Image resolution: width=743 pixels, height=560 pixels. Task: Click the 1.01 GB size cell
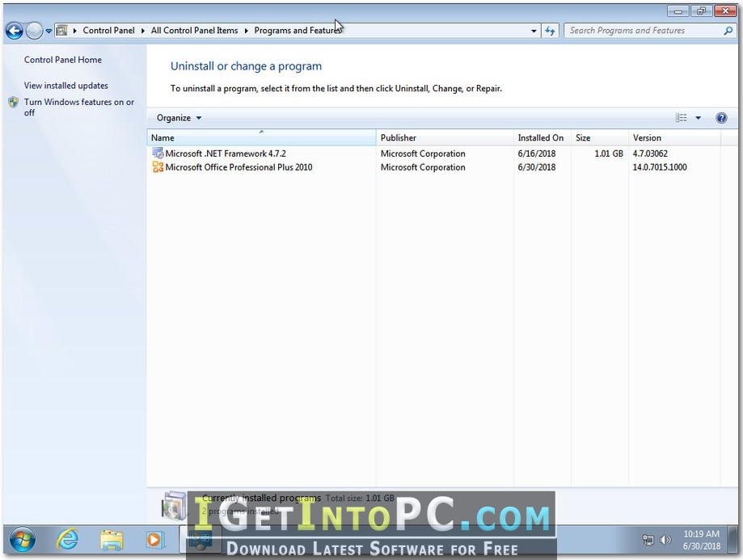click(609, 154)
